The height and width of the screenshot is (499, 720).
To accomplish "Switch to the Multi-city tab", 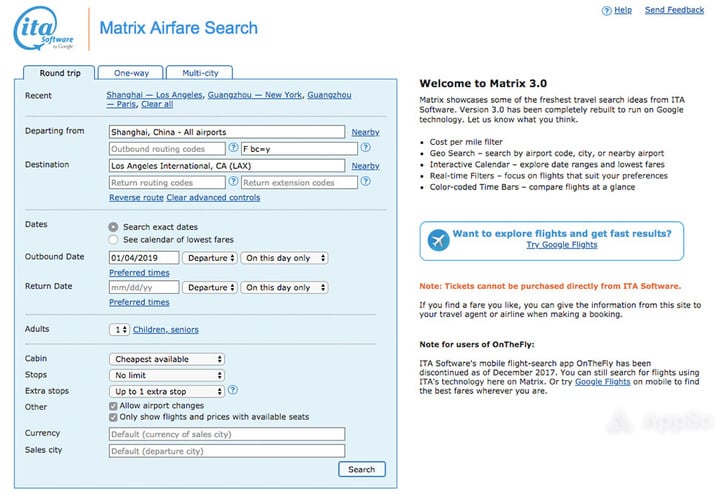I will point(200,73).
